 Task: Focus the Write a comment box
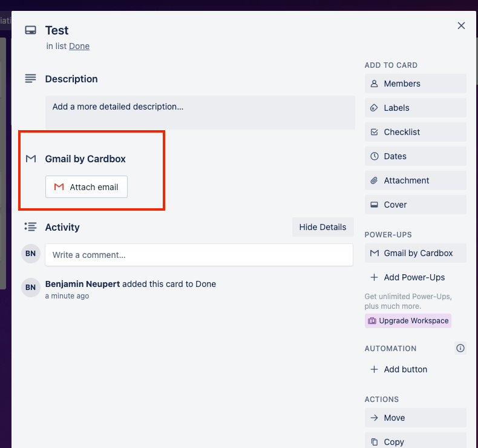click(x=199, y=255)
